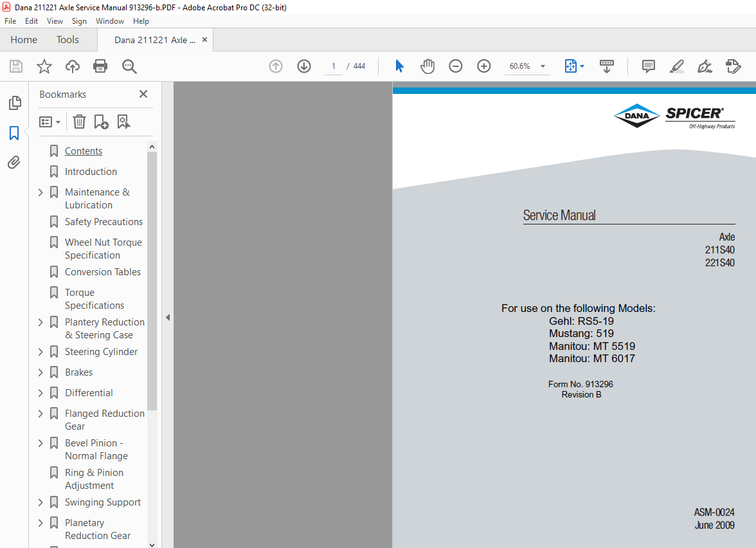Expand Bevel Pinion - Normal Flange
The image size is (756, 548).
(x=40, y=443)
